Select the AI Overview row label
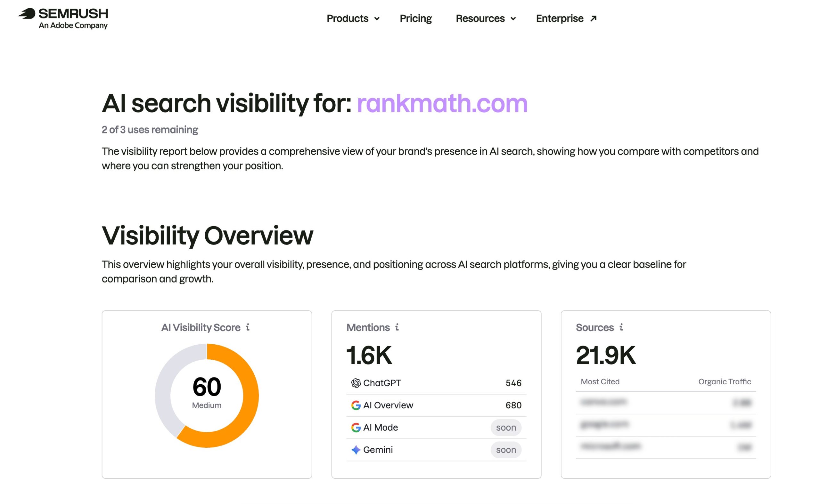The width and height of the screenshot is (820, 504). [388, 405]
